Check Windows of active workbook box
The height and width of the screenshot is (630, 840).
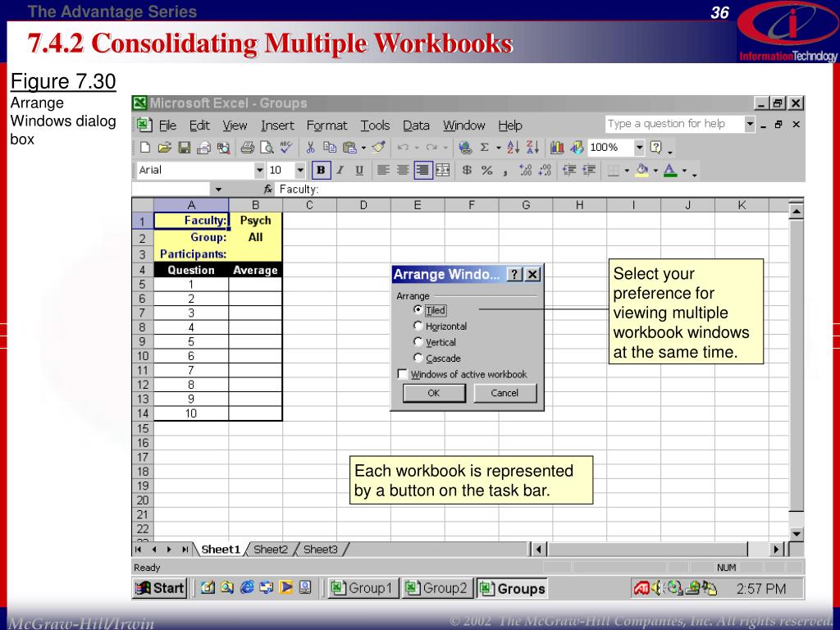click(402, 374)
